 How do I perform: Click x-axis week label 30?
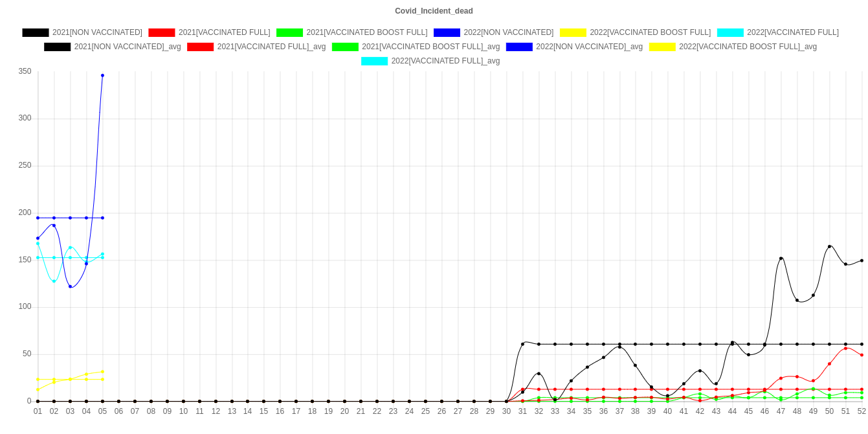506,411
